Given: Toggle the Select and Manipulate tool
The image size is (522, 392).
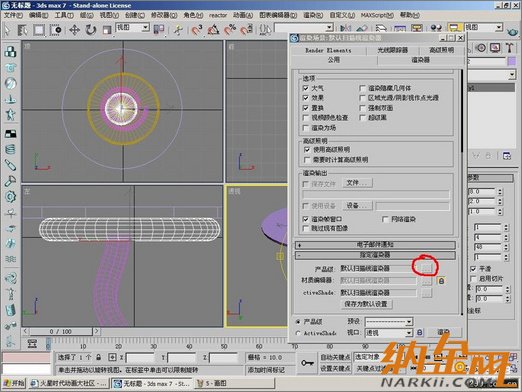Looking at the screenshot, I should (178, 30).
